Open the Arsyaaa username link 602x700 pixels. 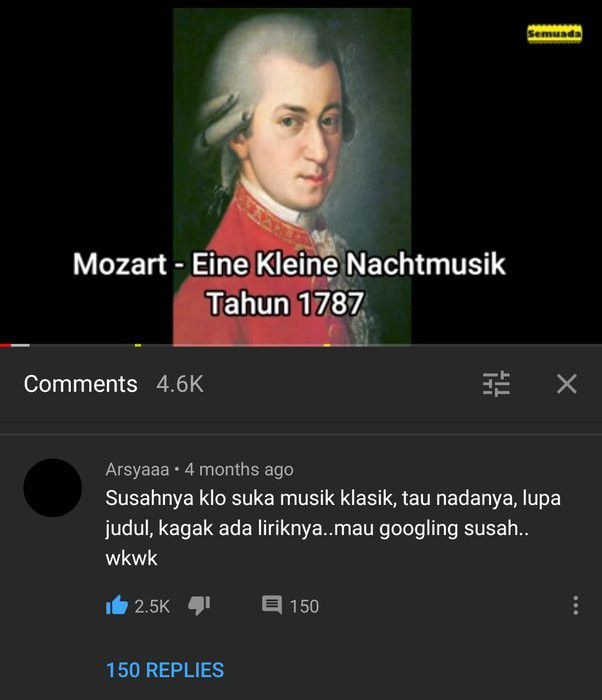pyautogui.click(x=138, y=470)
